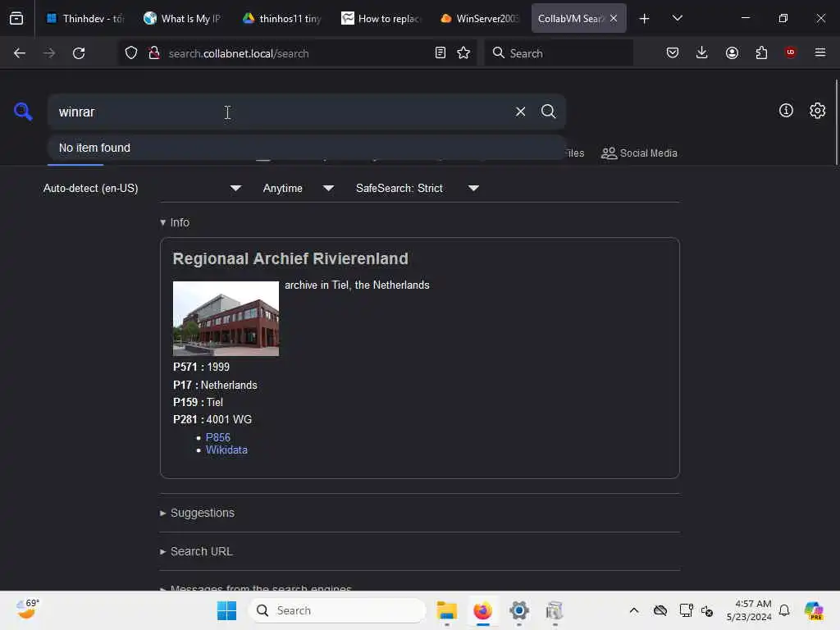Submit search with the magnifier button
This screenshot has height=630, width=840.
tap(548, 112)
